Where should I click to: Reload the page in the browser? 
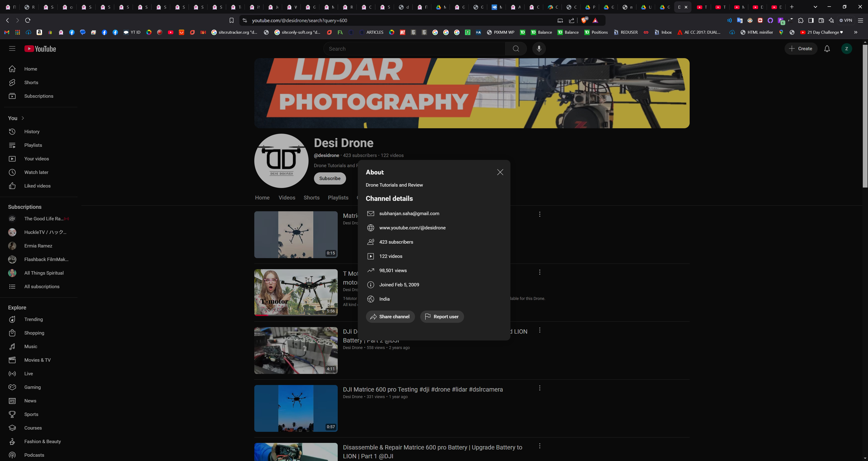(28, 20)
